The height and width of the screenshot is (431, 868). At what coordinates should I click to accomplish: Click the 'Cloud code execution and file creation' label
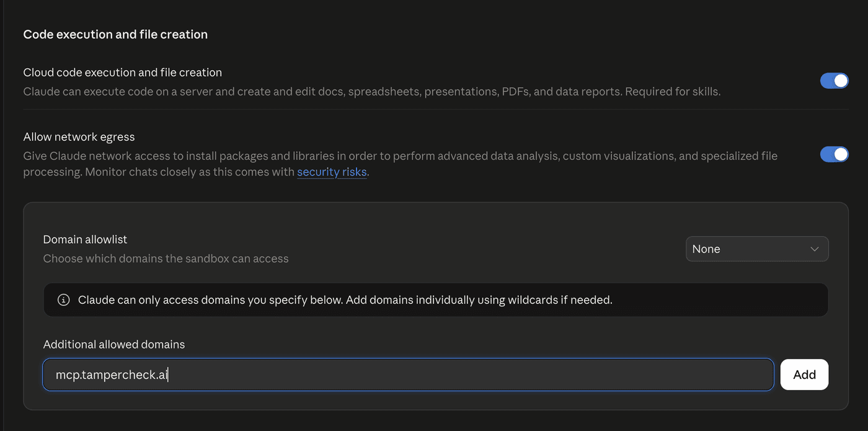123,73
